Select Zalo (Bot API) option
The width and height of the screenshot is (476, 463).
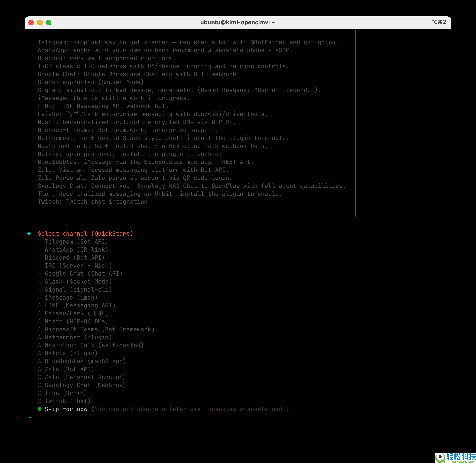click(x=66, y=369)
